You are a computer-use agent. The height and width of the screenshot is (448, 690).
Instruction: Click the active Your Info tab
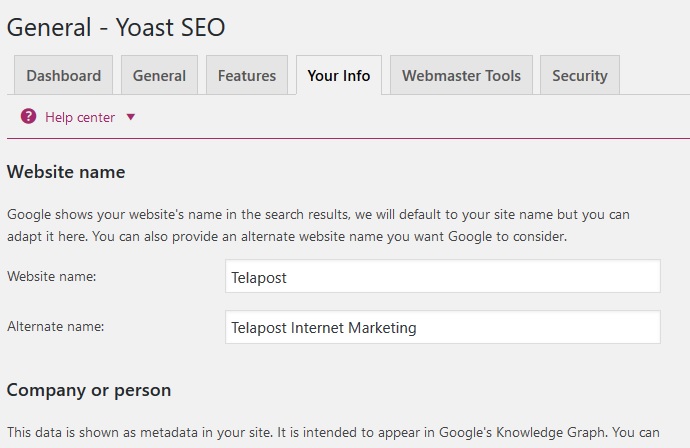pyautogui.click(x=339, y=75)
